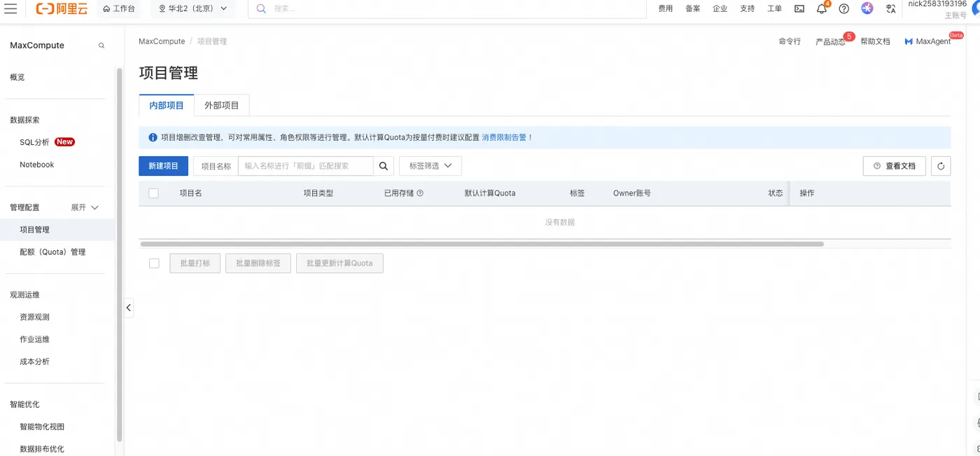Click the blue info icon in banner
Image resolution: width=980 pixels, height=456 pixels.
point(153,137)
